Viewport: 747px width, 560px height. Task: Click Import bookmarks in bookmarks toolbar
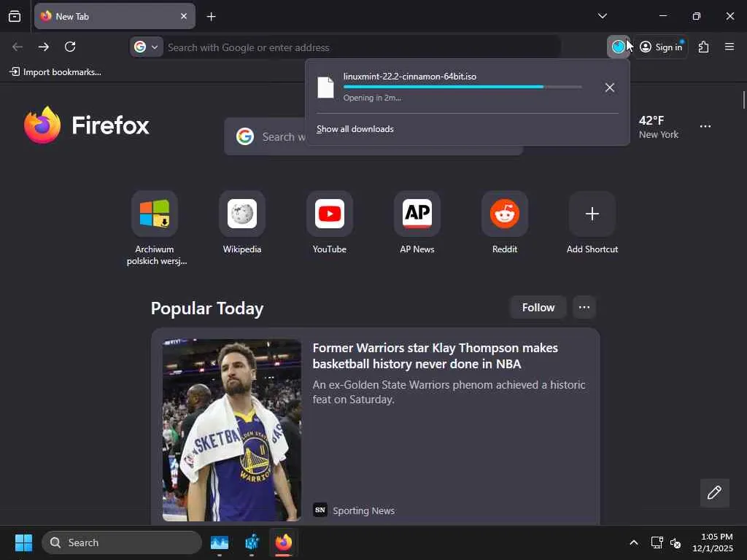55,72
